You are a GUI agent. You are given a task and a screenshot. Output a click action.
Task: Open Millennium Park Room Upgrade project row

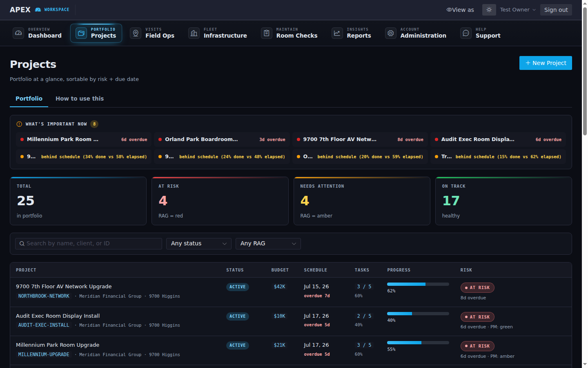click(291, 350)
